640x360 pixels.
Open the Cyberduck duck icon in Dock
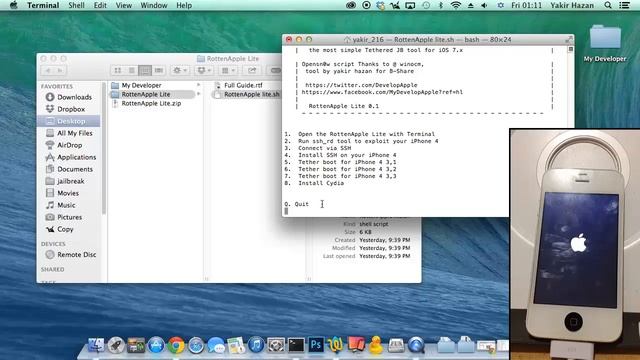coord(376,345)
